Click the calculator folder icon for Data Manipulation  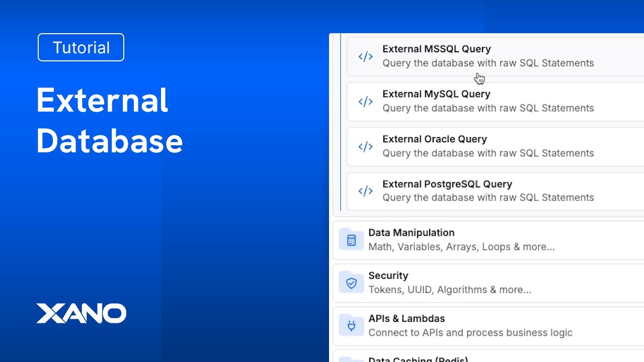(351, 240)
